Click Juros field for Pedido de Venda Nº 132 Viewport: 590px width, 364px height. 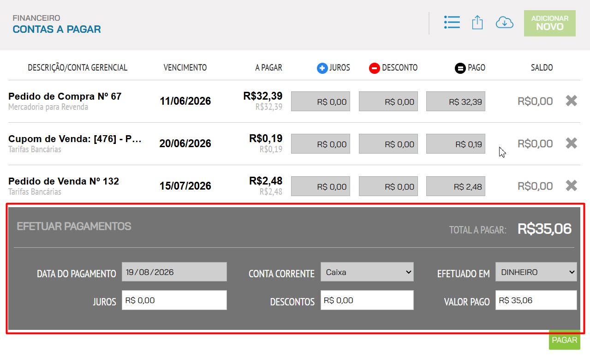321,186
